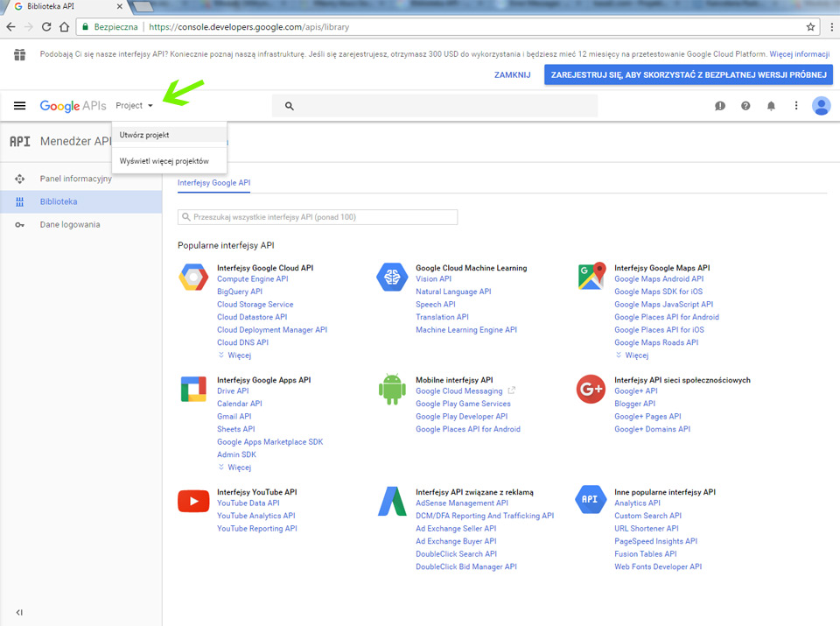
Task: Expand Więcej under Google Cloud API
Action: pyautogui.click(x=234, y=355)
